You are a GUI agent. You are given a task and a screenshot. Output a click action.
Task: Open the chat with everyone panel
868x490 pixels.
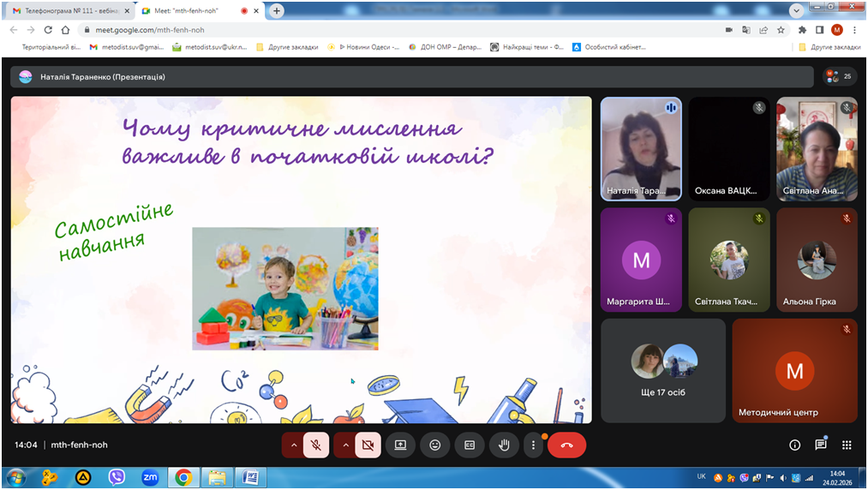tap(820, 445)
